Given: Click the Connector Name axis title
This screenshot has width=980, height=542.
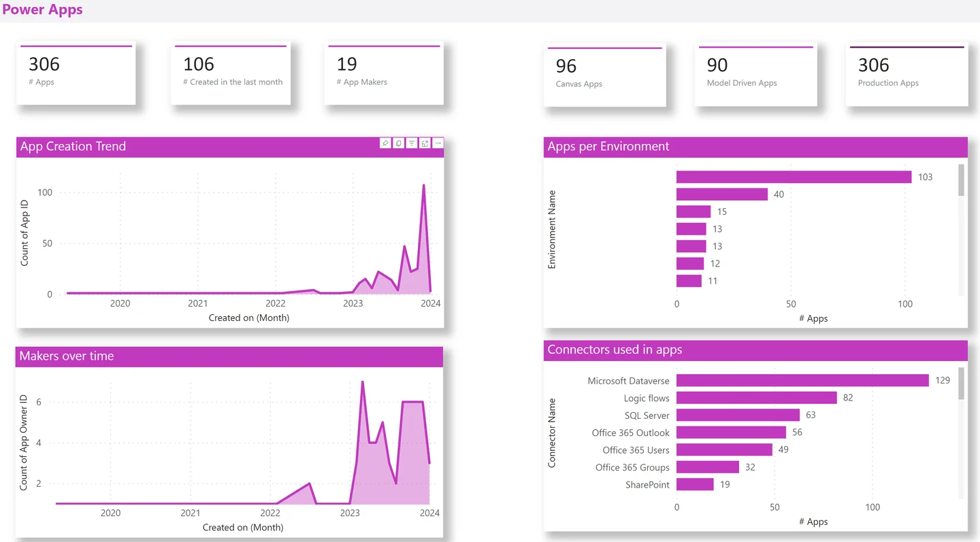Looking at the screenshot, I should coord(552,433).
